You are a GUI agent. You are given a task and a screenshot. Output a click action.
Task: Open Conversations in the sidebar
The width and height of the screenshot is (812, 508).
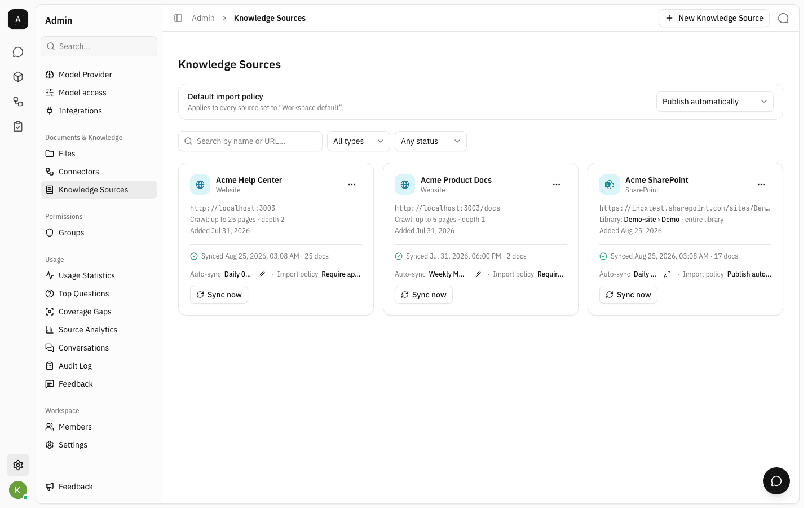point(99,348)
